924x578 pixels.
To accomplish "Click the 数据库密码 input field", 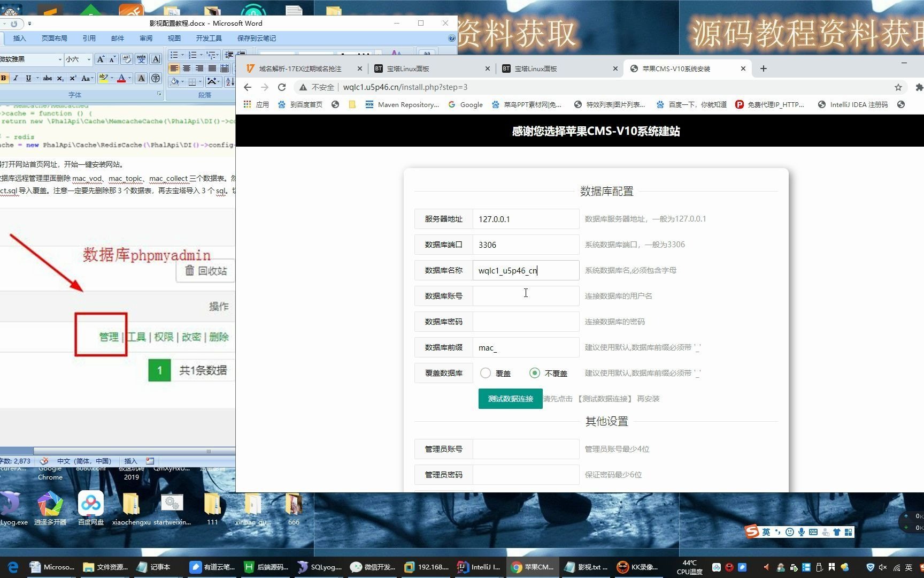I will (x=526, y=322).
